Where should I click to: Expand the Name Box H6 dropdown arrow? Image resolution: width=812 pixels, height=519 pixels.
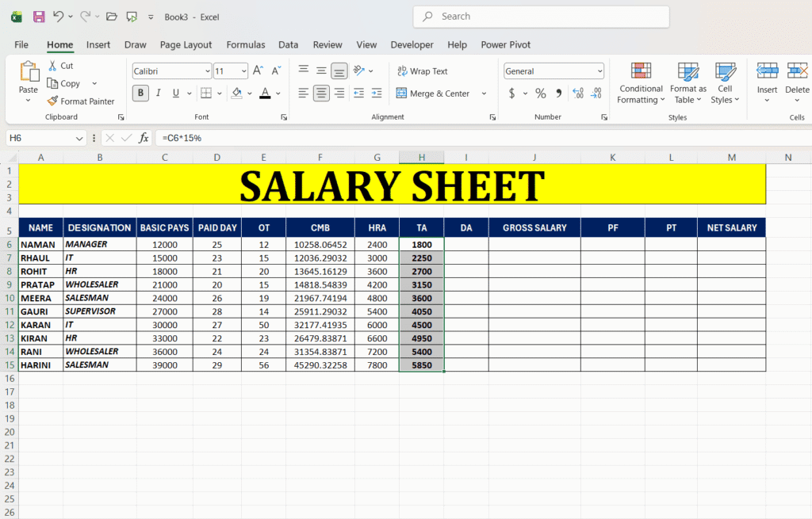[x=79, y=138]
